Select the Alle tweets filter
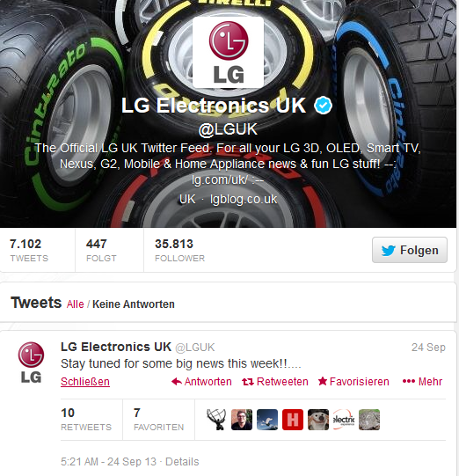459x476 pixels. (x=76, y=304)
